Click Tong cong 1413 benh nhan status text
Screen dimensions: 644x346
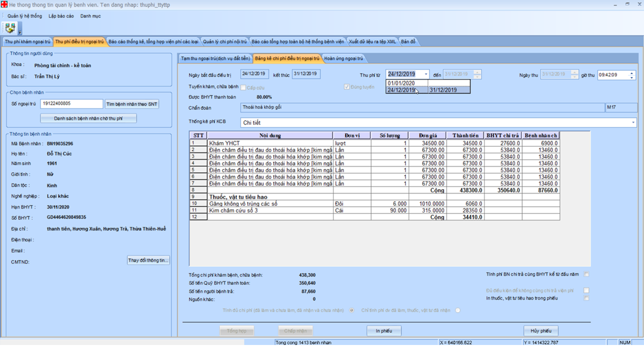304,342
